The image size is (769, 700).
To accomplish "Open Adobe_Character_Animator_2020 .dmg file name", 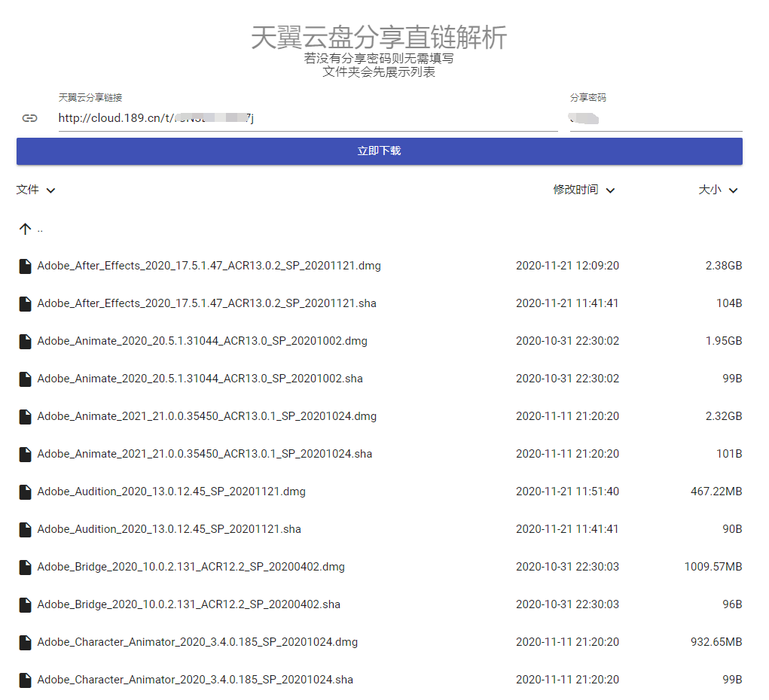I will point(197,642).
